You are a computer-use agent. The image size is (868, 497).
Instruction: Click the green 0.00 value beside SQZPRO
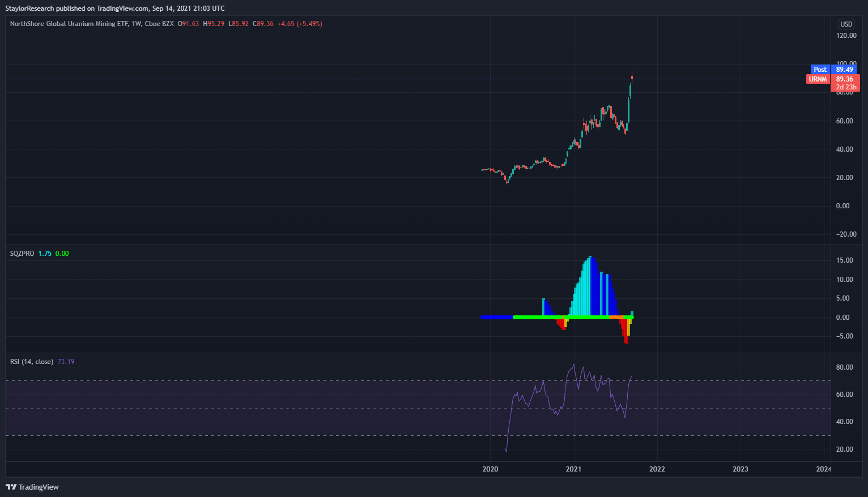tap(62, 254)
